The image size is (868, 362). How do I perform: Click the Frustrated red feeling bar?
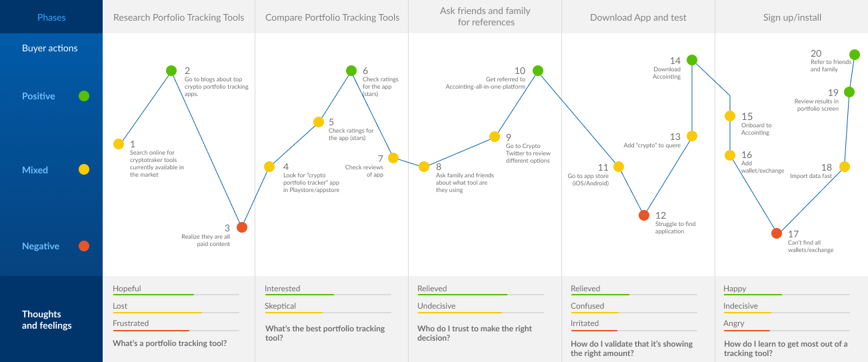click(x=151, y=331)
